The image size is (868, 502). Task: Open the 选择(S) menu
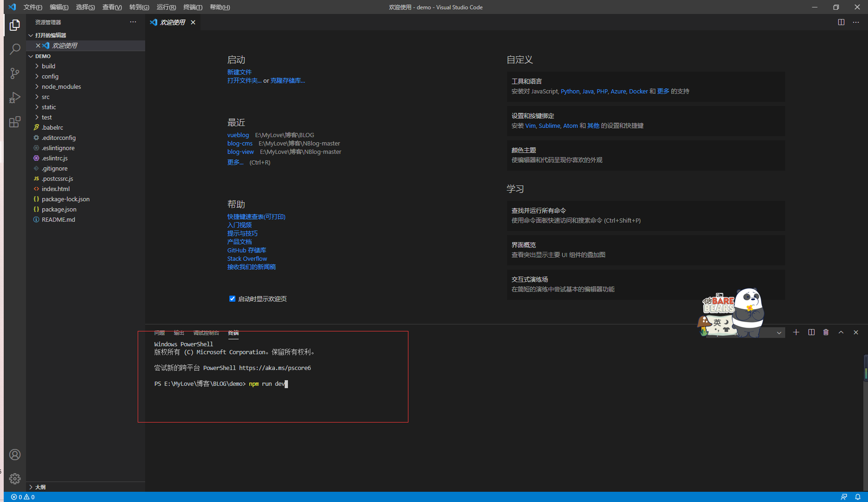point(86,7)
